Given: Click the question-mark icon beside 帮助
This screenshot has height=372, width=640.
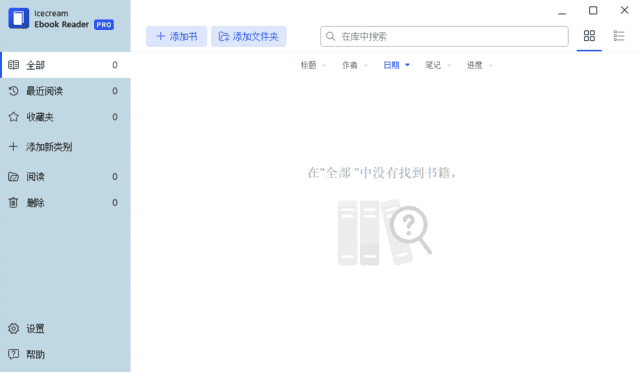Looking at the screenshot, I should point(13,354).
